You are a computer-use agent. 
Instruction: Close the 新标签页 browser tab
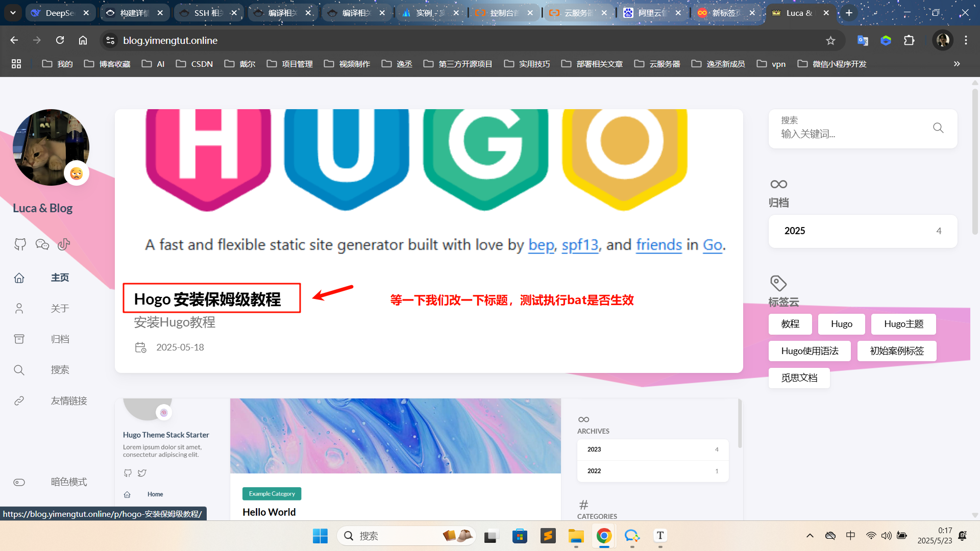pyautogui.click(x=752, y=13)
